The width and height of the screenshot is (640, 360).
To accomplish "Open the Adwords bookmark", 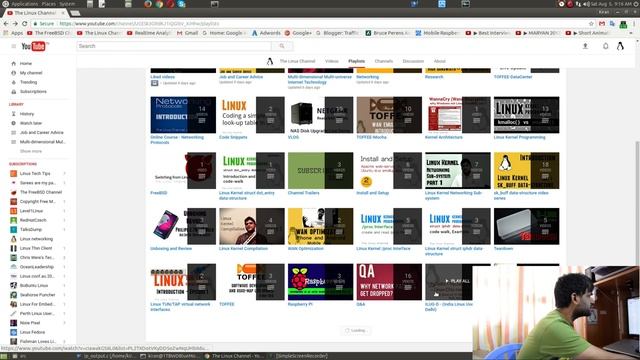I will (266, 33).
